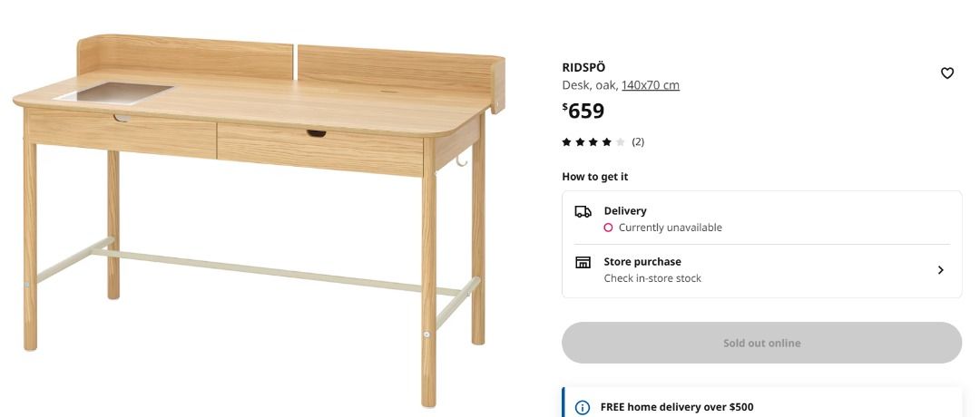Click the RIDSPÖ product name
This screenshot has height=417, width=980.
(583, 67)
